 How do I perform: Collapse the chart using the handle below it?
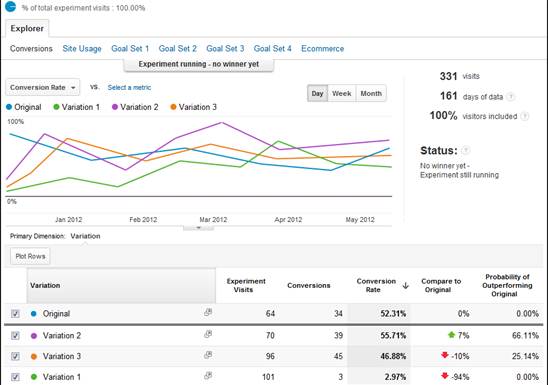tap(199, 228)
